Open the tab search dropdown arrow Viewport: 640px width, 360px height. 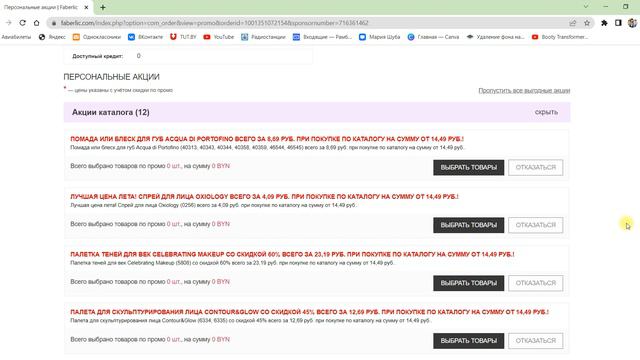[x=586, y=7]
